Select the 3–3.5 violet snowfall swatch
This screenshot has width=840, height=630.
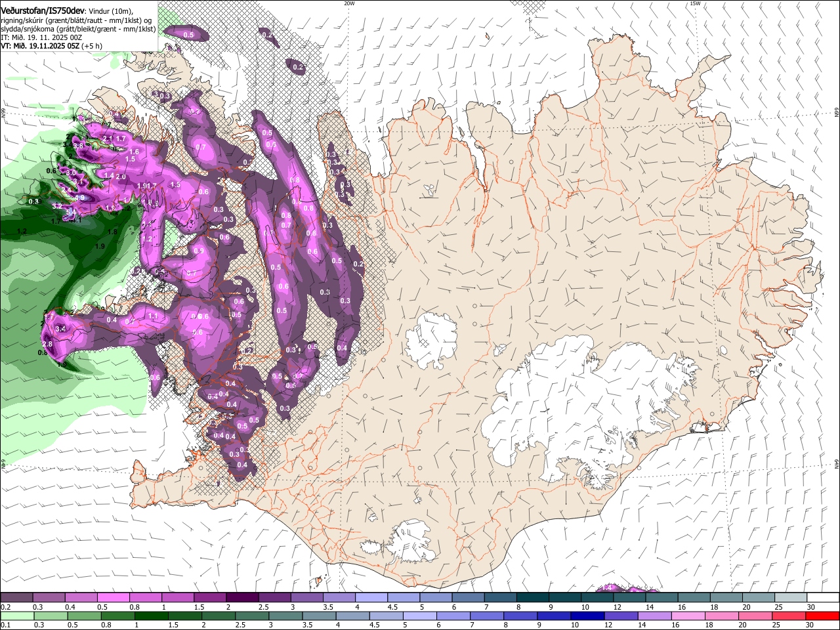[306, 597]
